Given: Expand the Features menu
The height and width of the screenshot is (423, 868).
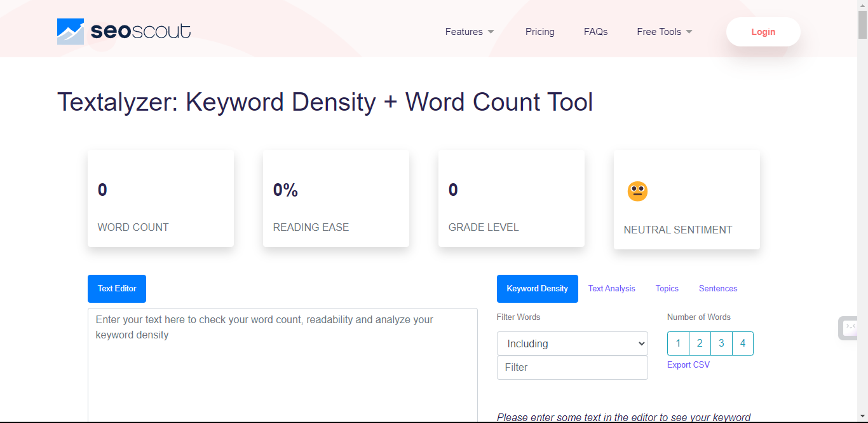Looking at the screenshot, I should 470,32.
